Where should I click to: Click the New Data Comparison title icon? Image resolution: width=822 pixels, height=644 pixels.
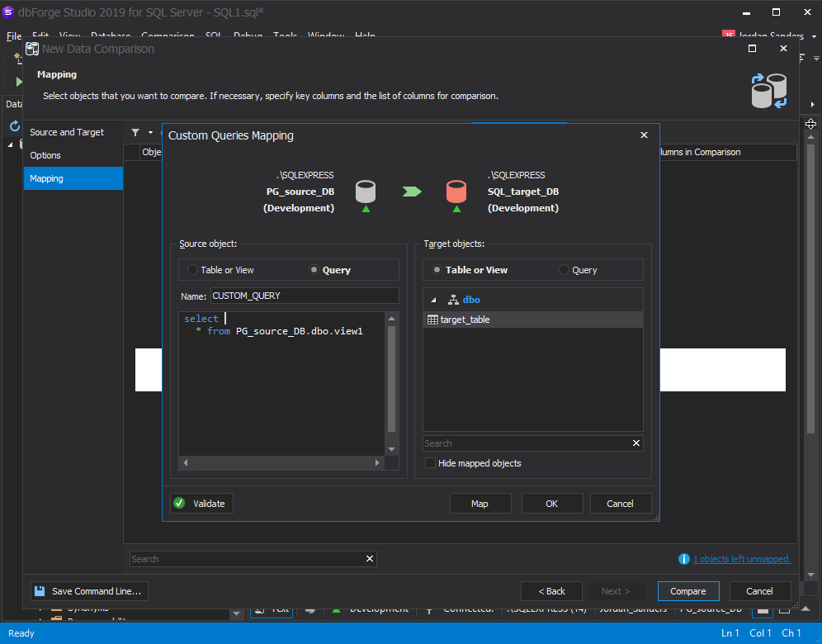pos(32,49)
